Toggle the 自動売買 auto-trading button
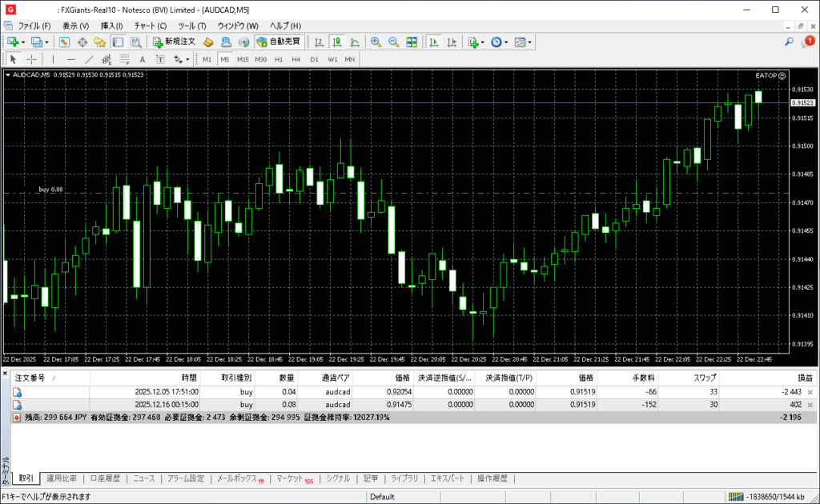The width and height of the screenshot is (820, 504). (278, 42)
